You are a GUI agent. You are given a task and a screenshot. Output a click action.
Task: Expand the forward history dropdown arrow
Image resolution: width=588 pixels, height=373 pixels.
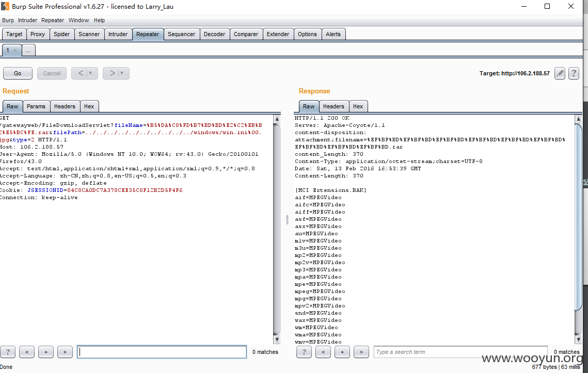pos(122,73)
